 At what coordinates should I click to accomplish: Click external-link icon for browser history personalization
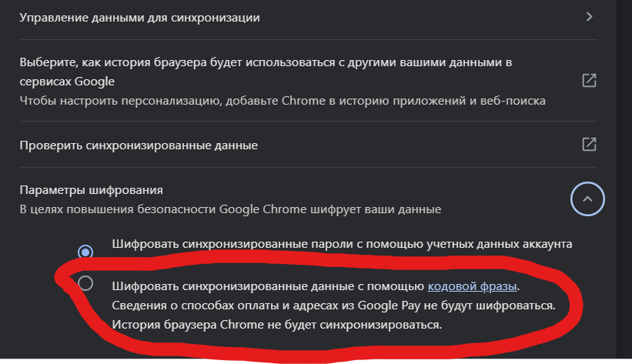click(x=589, y=80)
